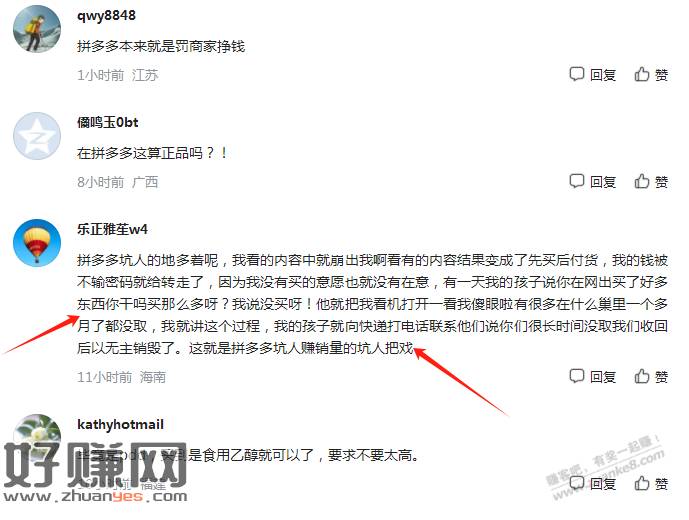The image size is (689, 520).
Task: Open kathyhotmail's flower avatar
Action: point(37,435)
